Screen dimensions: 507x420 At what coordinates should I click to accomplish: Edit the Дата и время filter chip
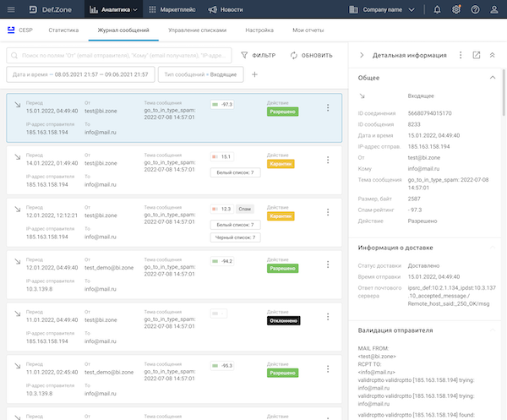[x=80, y=74]
